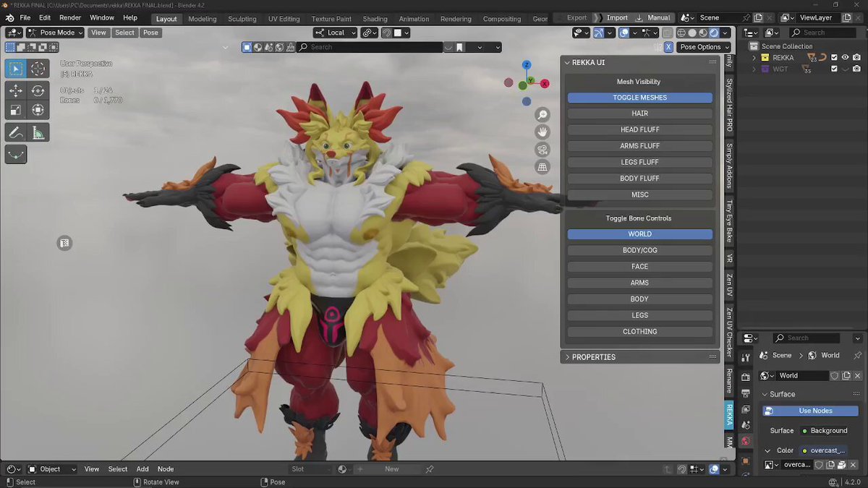Image resolution: width=868 pixels, height=488 pixels.
Task: Toggle X-axis mirror in pose options
Action: click(x=668, y=47)
